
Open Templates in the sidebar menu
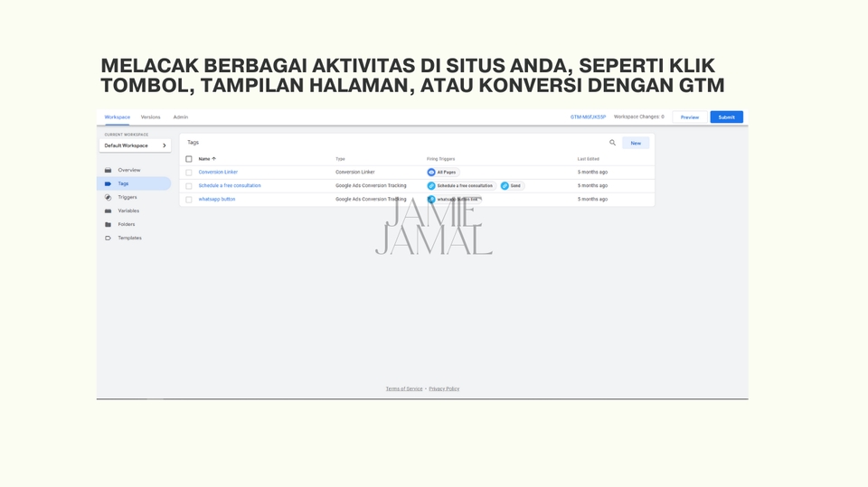coord(129,238)
